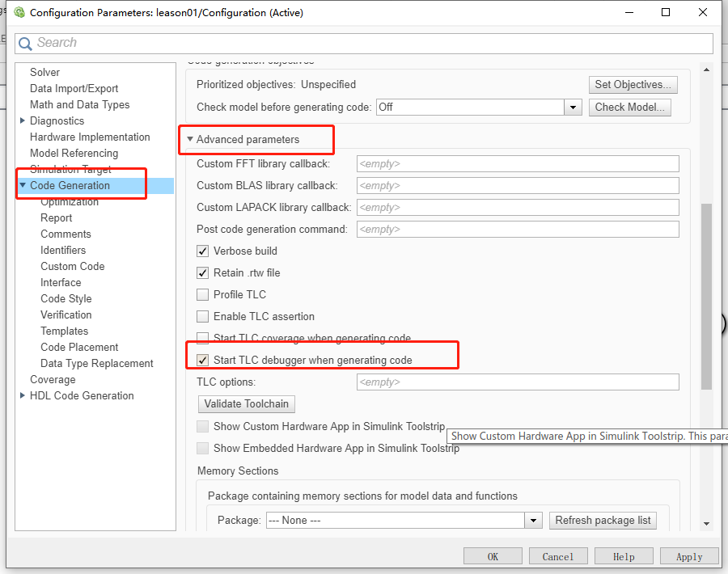728x574 pixels.
Task: Click the scroll down arrow of parameters pane
Action: [x=707, y=523]
